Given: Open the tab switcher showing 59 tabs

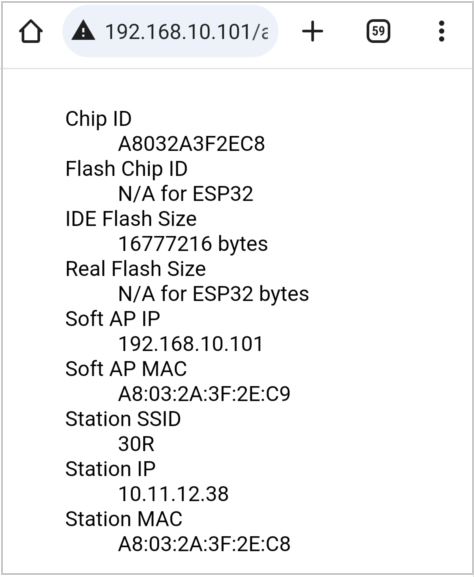Looking at the screenshot, I should tap(378, 31).
